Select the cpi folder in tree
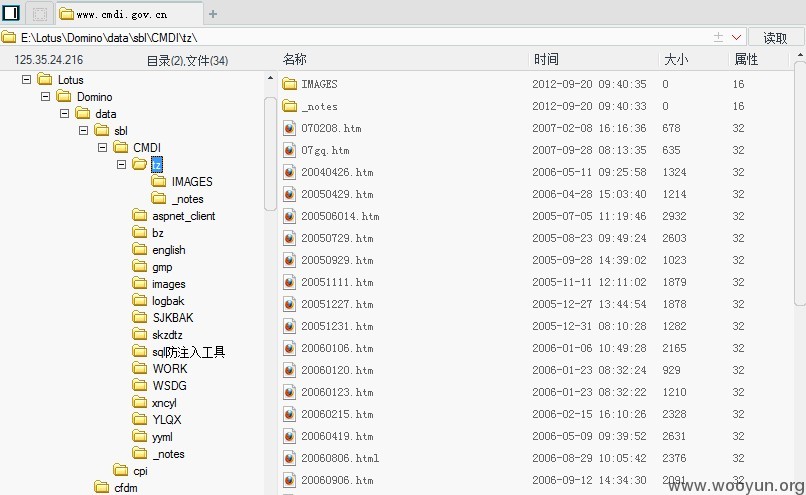This screenshot has width=806, height=495. click(140, 471)
